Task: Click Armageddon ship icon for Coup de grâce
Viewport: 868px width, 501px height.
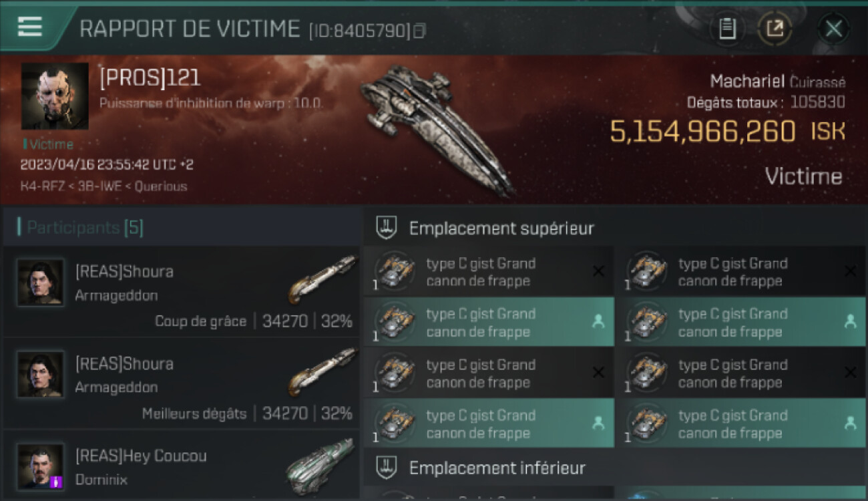Action: pyautogui.click(x=323, y=279)
